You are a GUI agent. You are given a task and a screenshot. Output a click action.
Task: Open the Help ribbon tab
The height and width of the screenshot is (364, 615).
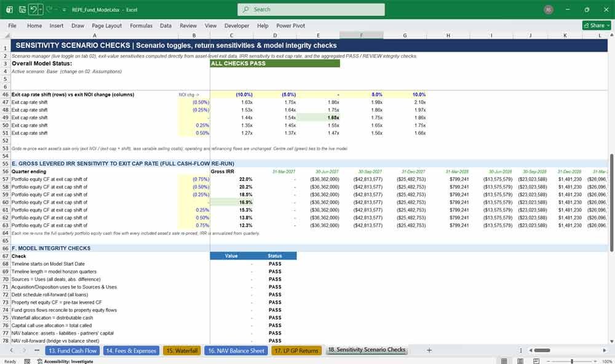click(263, 25)
